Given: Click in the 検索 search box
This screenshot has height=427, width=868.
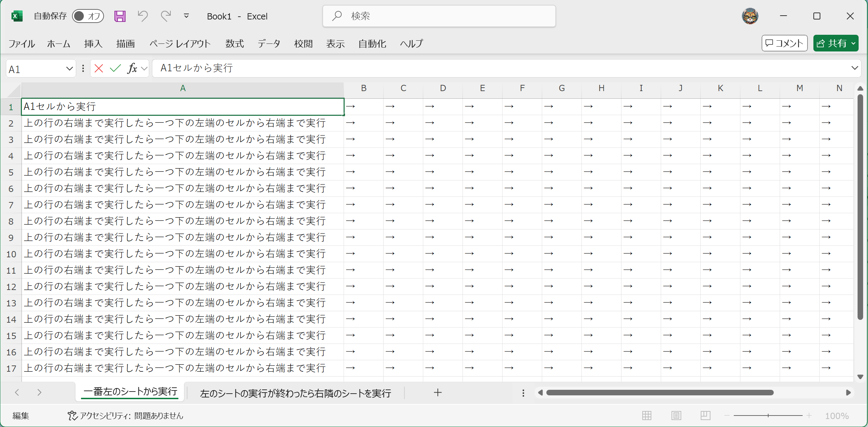Looking at the screenshot, I should tap(439, 16).
